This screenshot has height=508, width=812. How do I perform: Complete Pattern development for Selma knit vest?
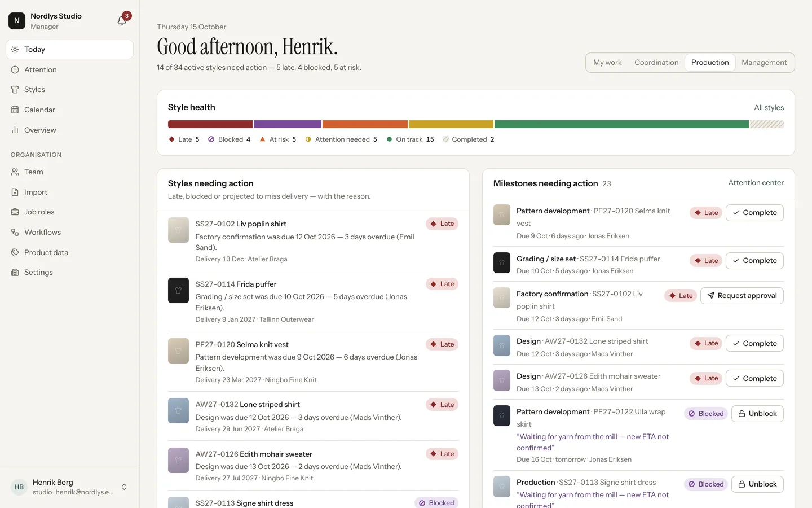pyautogui.click(x=754, y=213)
